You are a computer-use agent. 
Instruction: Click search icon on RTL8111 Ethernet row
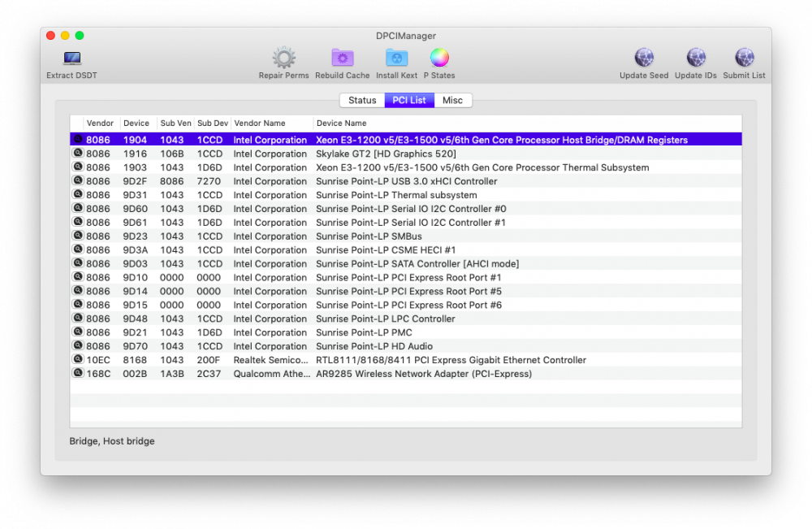[78, 359]
